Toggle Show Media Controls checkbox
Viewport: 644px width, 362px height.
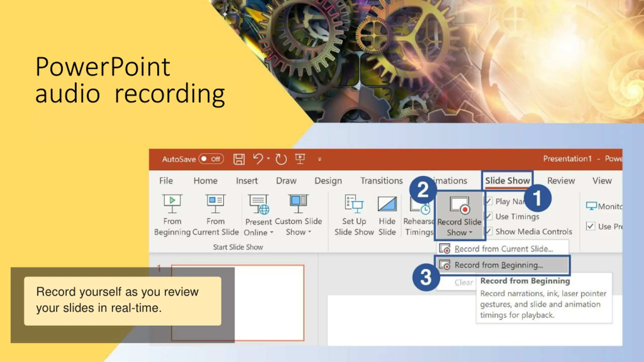(489, 231)
